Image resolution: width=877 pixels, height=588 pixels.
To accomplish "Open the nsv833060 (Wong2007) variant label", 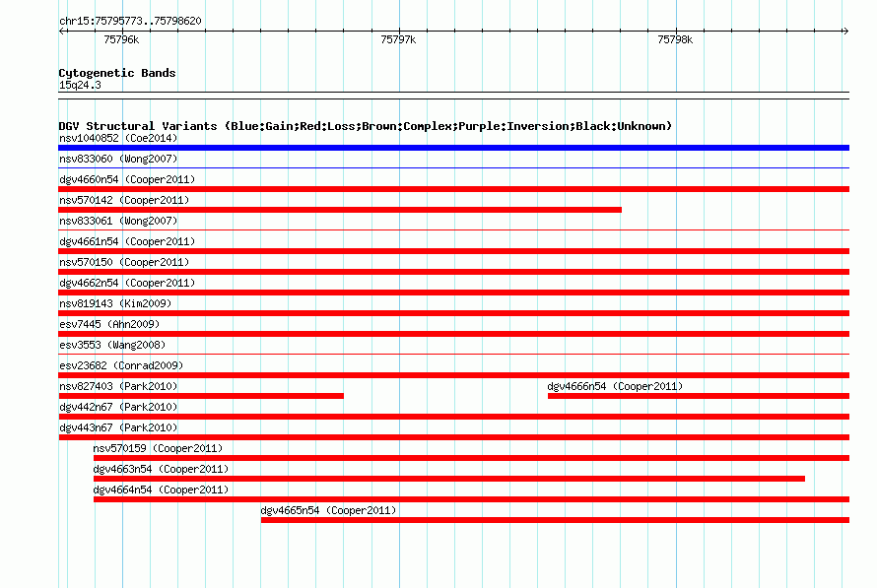I will pyautogui.click(x=118, y=159).
